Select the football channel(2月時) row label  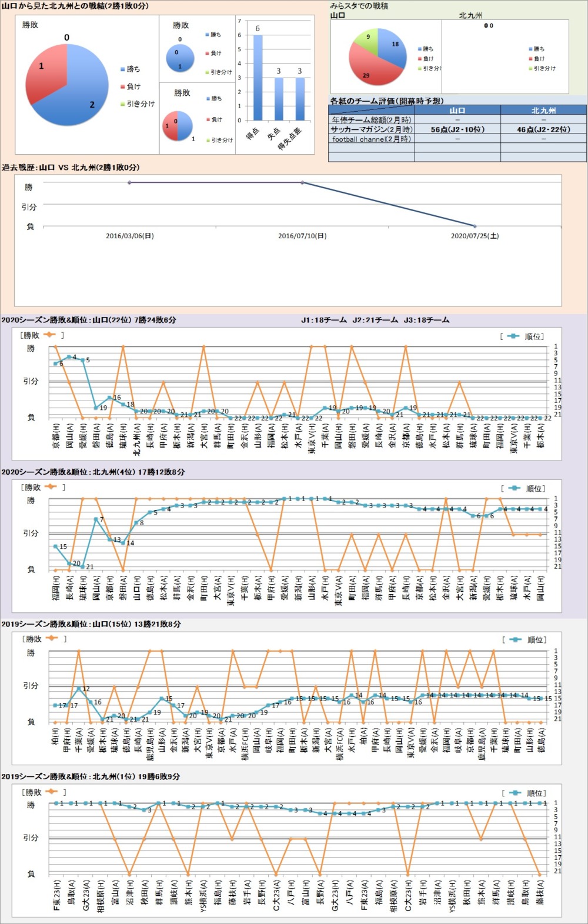(x=371, y=139)
